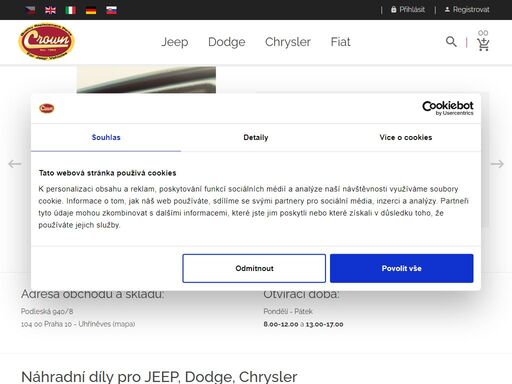This screenshot has height=384, width=512.
Task: Select the Detaily tab
Action: point(256,137)
